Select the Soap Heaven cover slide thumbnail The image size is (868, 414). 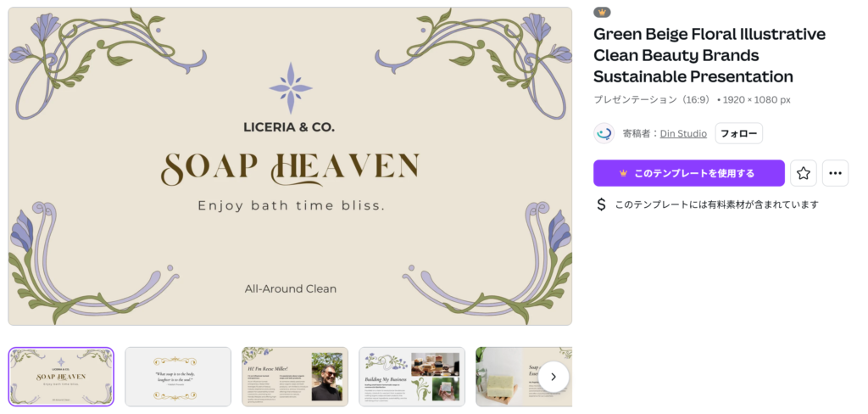(x=61, y=377)
